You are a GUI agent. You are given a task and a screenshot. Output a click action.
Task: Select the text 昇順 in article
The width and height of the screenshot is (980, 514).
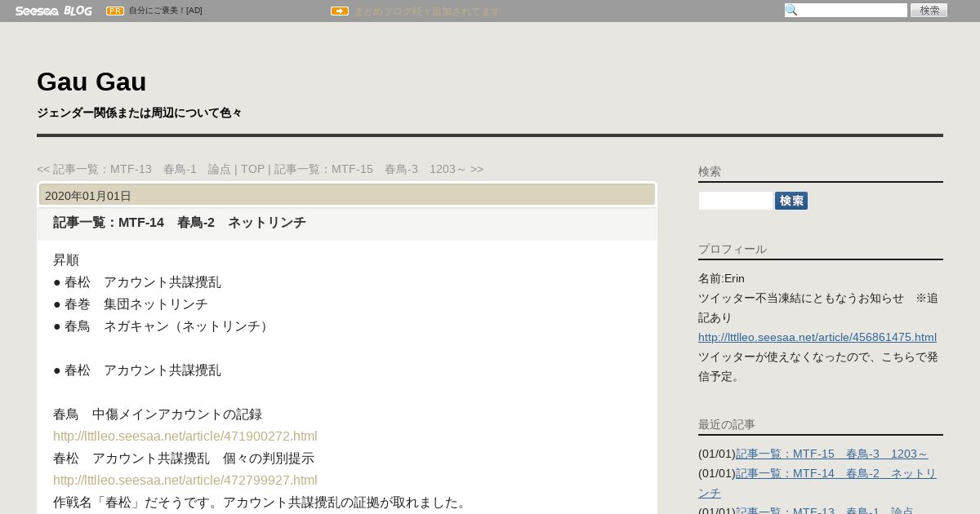pos(66,260)
